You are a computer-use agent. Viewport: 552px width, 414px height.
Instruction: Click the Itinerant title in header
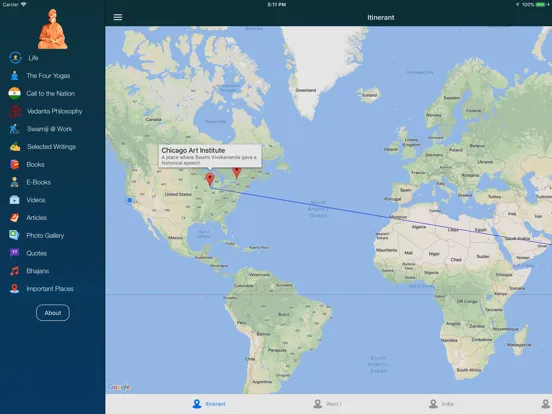(381, 17)
